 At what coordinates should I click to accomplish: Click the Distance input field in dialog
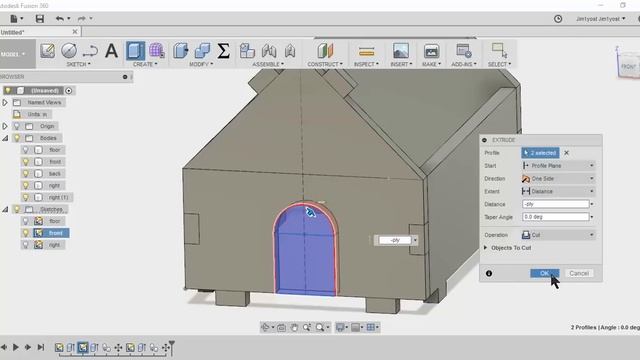point(556,204)
